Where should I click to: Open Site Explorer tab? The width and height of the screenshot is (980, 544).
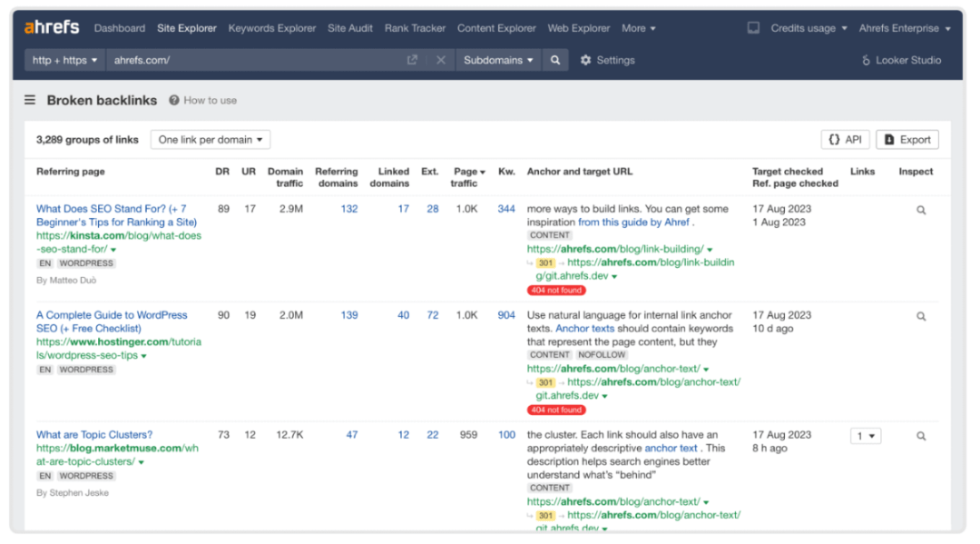[x=186, y=28]
